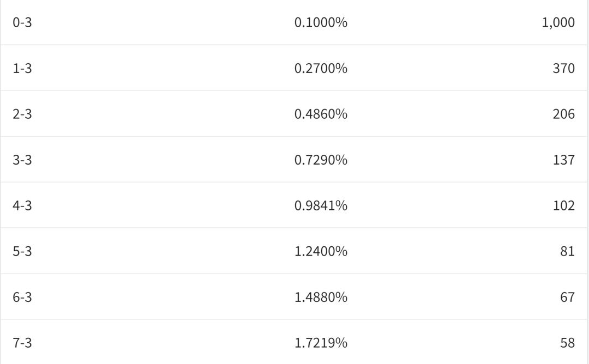Click the 0.9841% percentage cell
The height and width of the screenshot is (364, 589).
coord(321,205)
